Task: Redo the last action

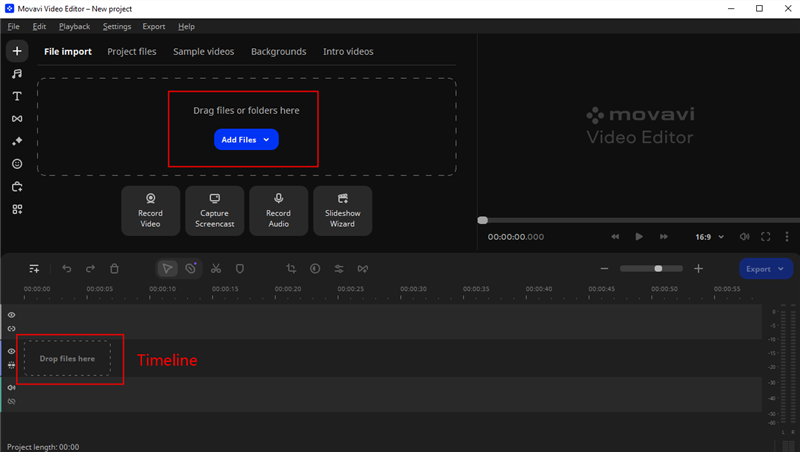Action: click(90, 269)
